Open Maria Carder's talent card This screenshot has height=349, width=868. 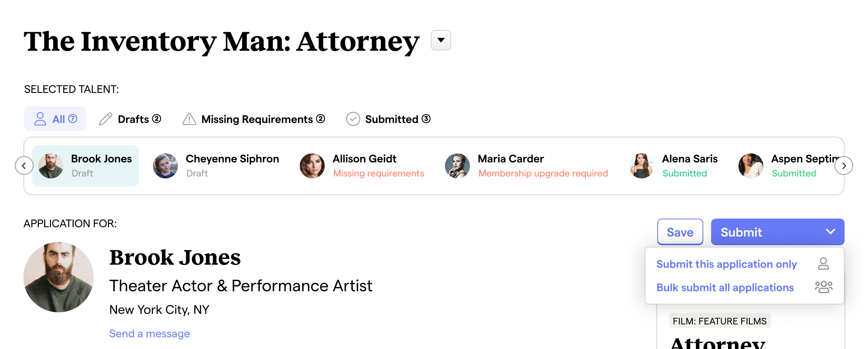pyautogui.click(x=526, y=166)
